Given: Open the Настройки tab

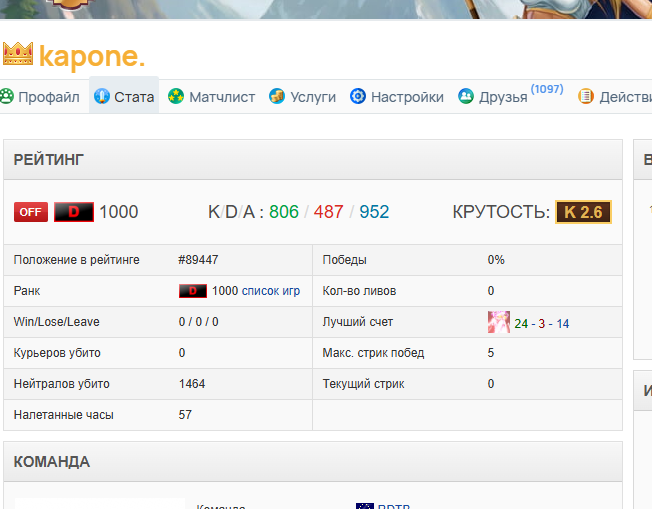Looking at the screenshot, I should (397, 96).
